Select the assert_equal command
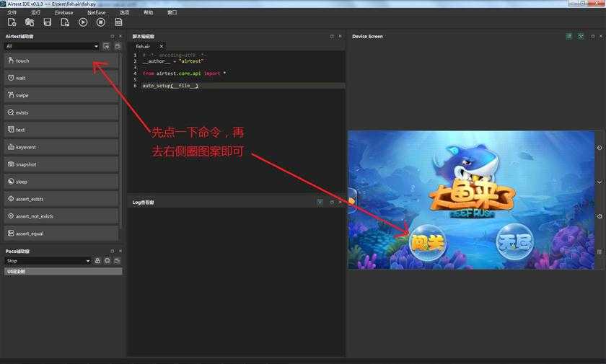The height and width of the screenshot is (364, 606). [61, 234]
